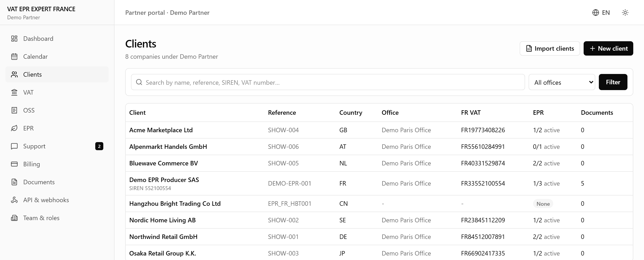
Task: Click the New client button
Action: click(608, 48)
